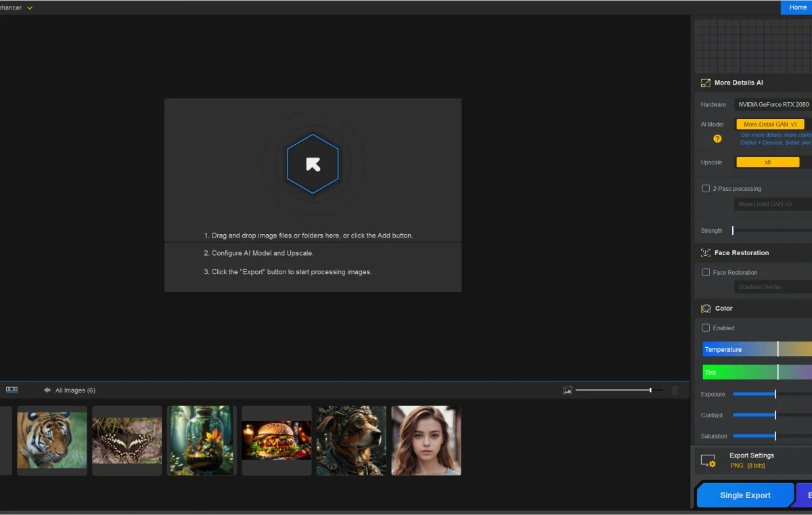Open the AI Model More-Detail GAN dropdown
812x515 pixels.
[770, 125]
